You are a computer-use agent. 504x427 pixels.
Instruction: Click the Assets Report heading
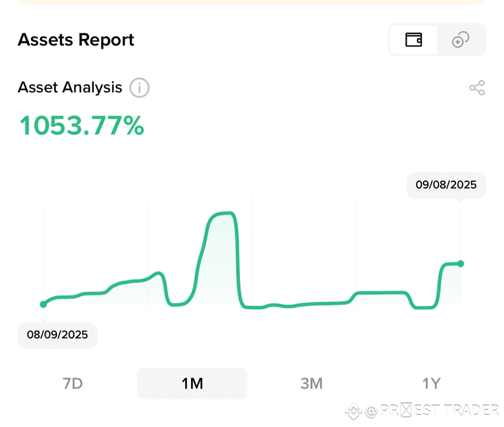click(76, 40)
